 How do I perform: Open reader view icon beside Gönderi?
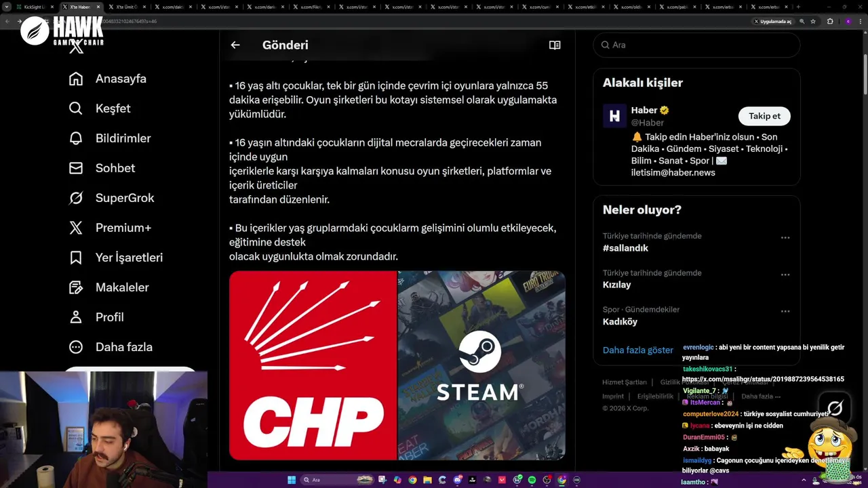point(555,45)
